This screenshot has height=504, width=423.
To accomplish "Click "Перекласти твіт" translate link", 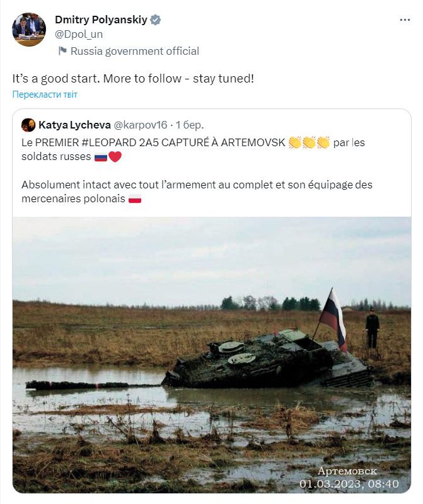I will tap(45, 94).
